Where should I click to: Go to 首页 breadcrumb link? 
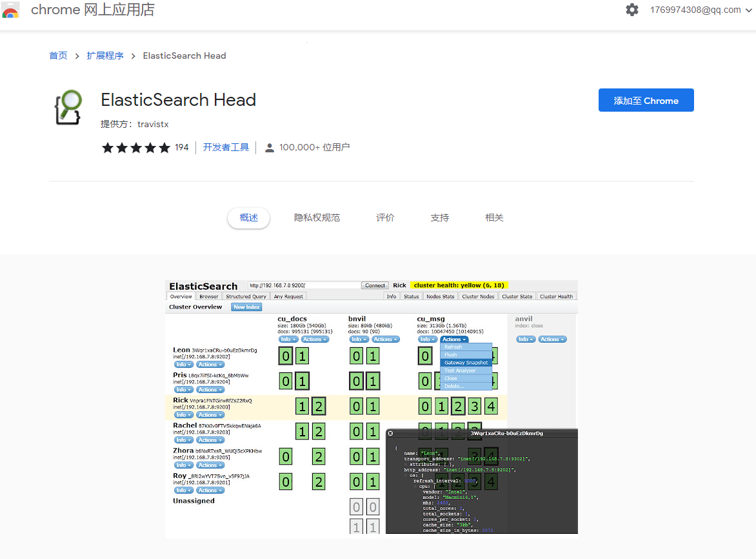tap(58, 56)
